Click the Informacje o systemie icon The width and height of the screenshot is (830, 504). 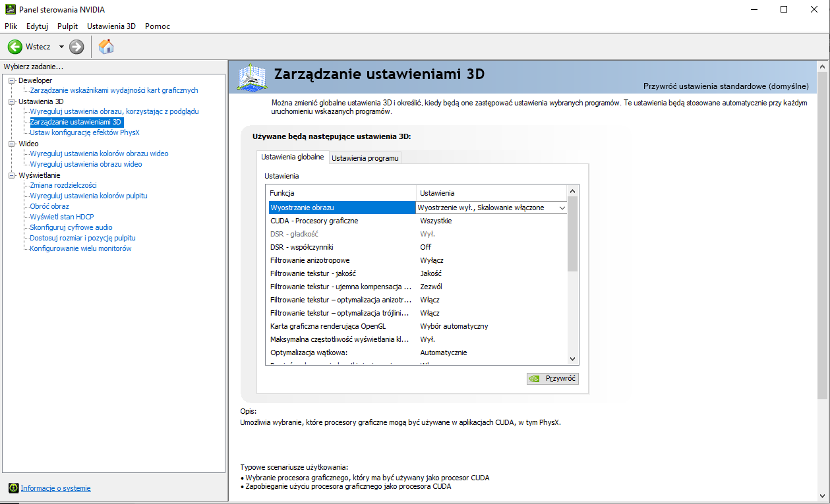point(13,488)
